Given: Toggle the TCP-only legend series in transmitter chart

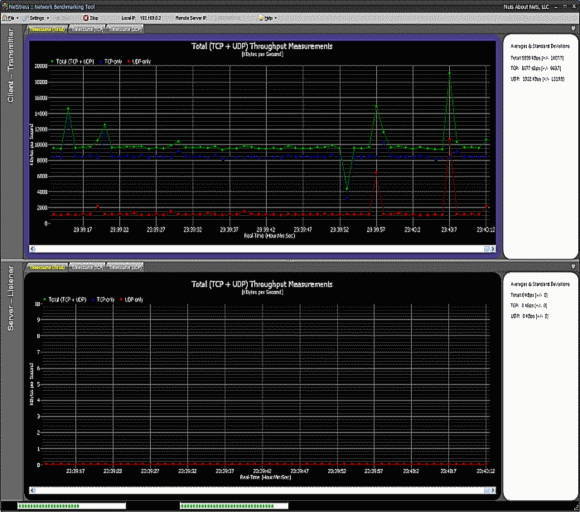Looking at the screenshot, I should pyautogui.click(x=111, y=61).
